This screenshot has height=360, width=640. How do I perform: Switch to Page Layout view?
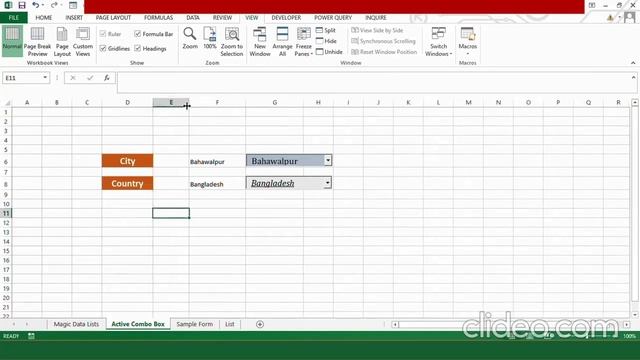(62, 42)
